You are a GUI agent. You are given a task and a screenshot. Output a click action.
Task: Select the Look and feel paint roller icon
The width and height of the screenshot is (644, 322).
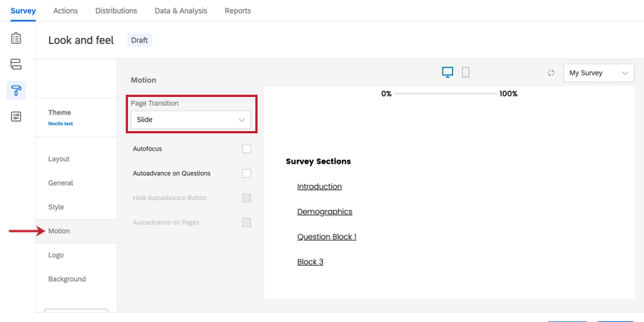tap(16, 90)
